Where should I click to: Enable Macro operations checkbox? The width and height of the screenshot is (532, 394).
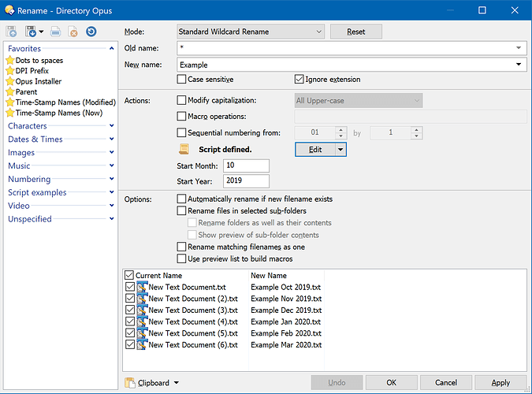pos(181,117)
